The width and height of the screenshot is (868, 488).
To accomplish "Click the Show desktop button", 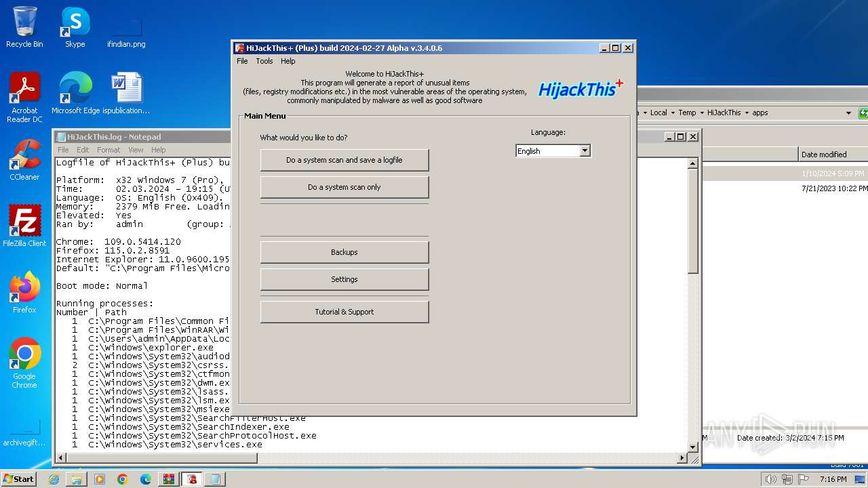I will [861, 479].
